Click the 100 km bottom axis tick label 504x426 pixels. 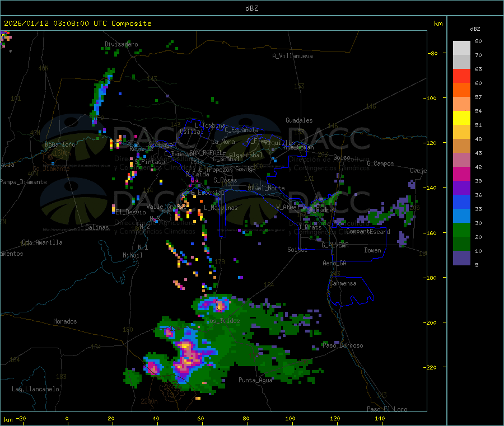[290, 418]
